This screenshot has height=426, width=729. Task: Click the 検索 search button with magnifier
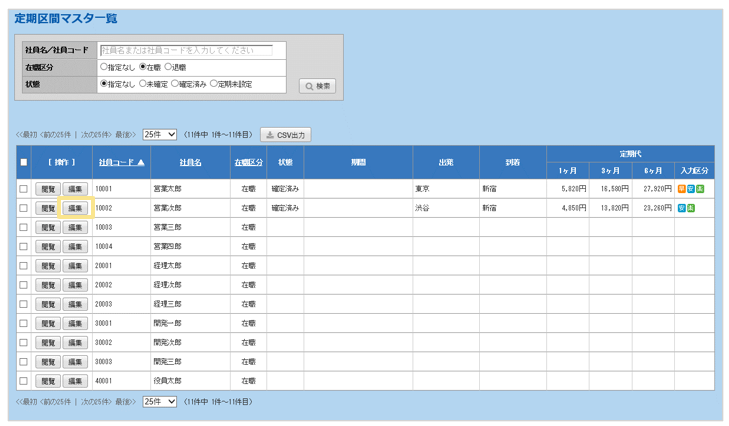point(318,86)
